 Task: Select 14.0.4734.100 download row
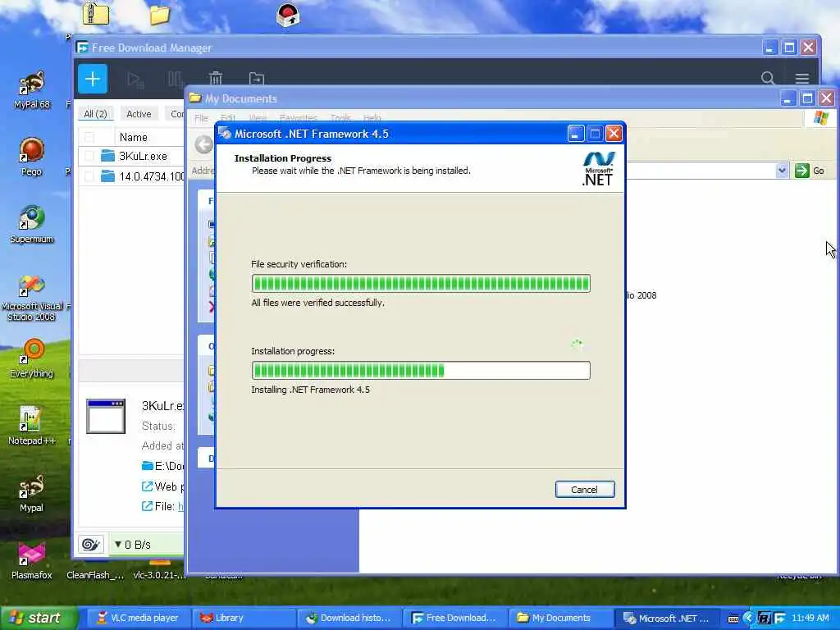[131, 176]
